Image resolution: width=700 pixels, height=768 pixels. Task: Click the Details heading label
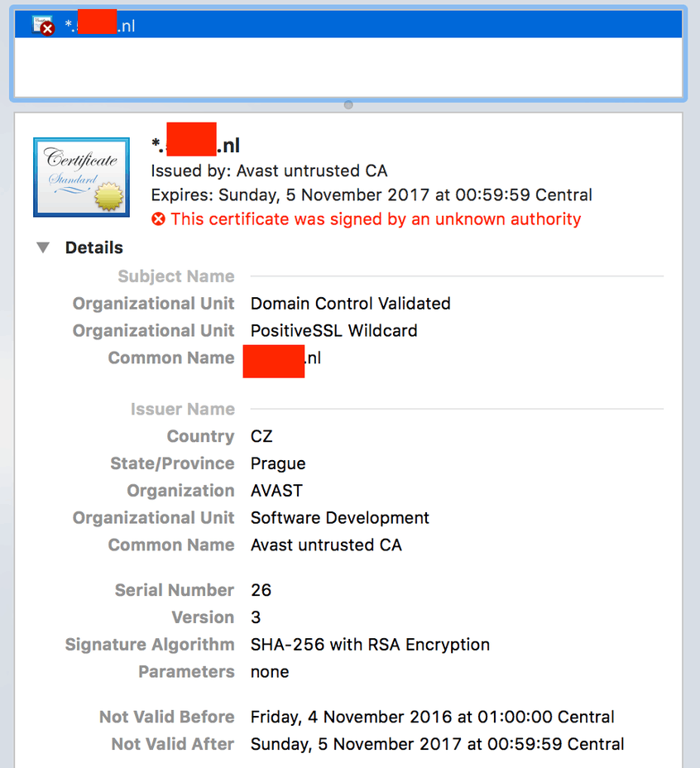[94, 247]
